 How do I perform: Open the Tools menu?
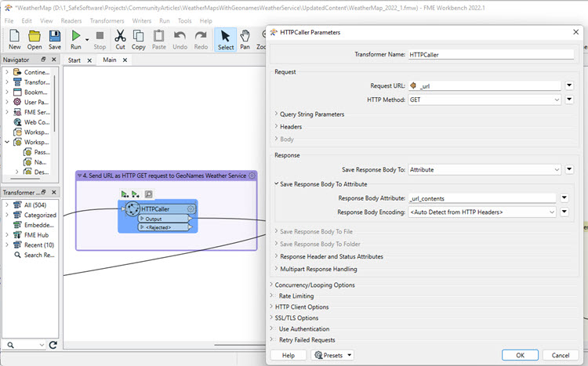[x=184, y=21]
